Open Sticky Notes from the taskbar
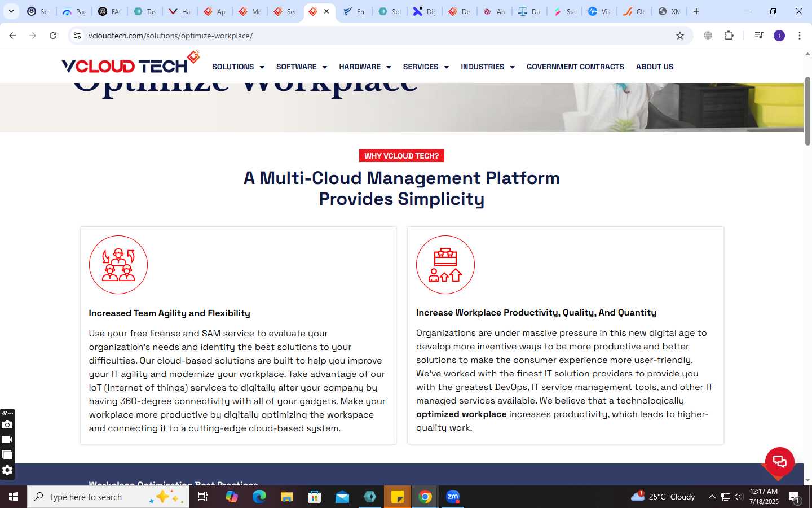 point(398,497)
